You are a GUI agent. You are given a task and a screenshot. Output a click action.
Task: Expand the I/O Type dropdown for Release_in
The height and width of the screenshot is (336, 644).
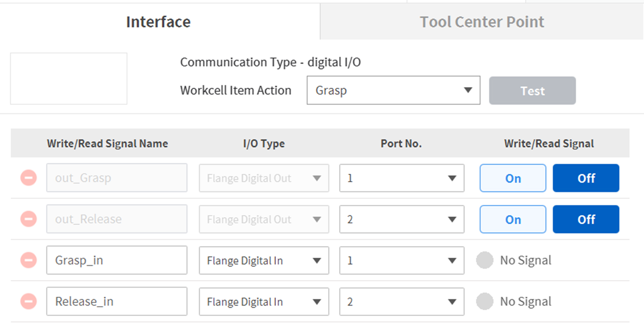264,302
